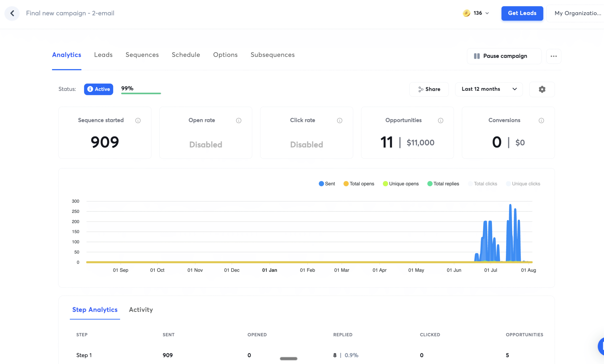
Task: Click the info icon on Conversions card
Action: [x=541, y=120]
